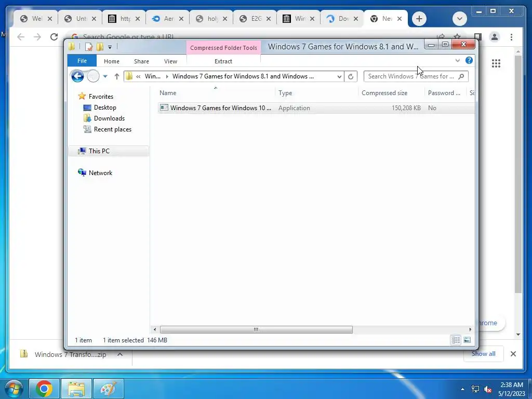Viewport: 532px width, 399px height.
Task: Click the Properties icon in Quick Access Toolbar
Action: [x=88, y=47]
